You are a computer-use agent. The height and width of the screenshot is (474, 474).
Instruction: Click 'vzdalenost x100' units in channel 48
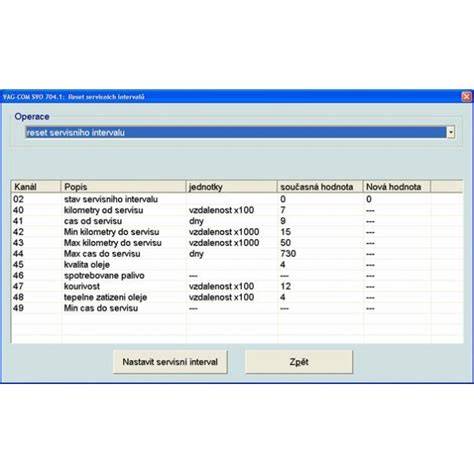point(221,297)
